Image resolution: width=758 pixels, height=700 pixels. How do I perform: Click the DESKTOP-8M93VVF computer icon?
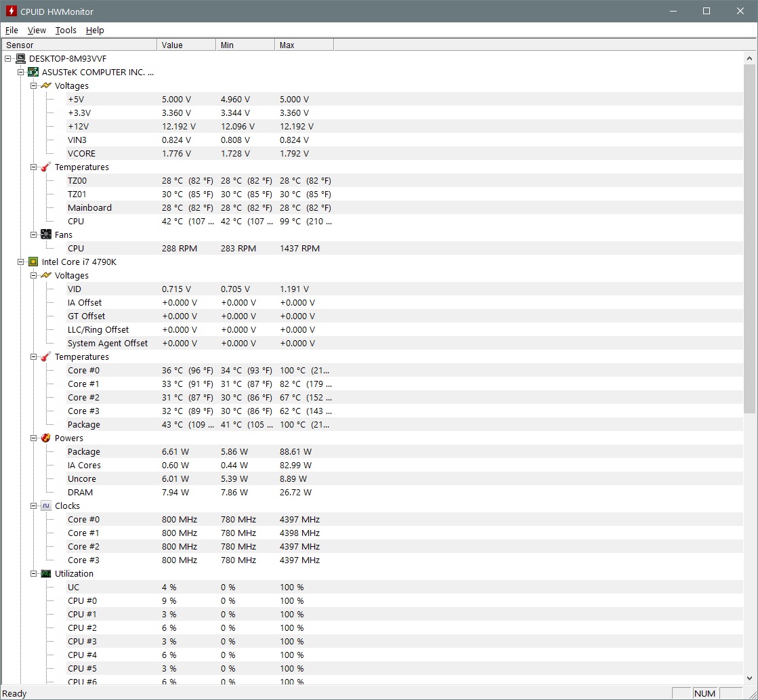[x=20, y=58]
